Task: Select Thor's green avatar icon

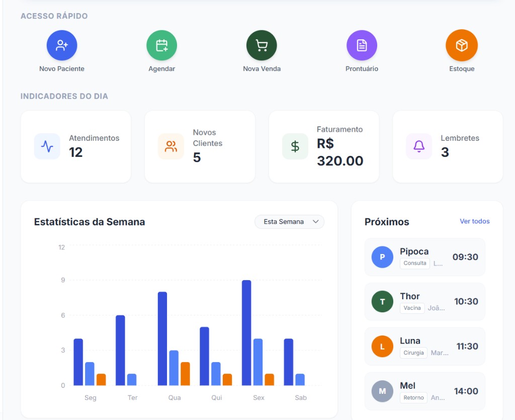Action: click(x=382, y=302)
